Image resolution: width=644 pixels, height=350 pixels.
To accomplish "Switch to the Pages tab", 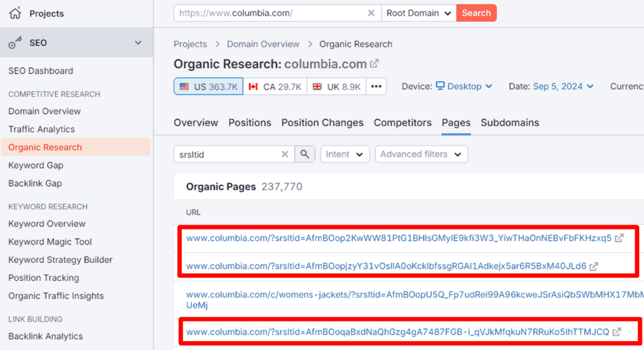I will click(x=456, y=123).
